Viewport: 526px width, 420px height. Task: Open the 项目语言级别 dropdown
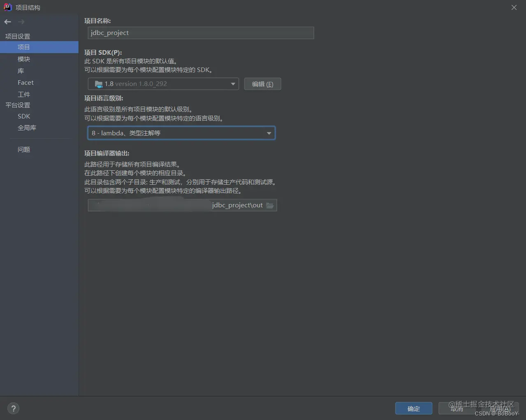(181, 133)
